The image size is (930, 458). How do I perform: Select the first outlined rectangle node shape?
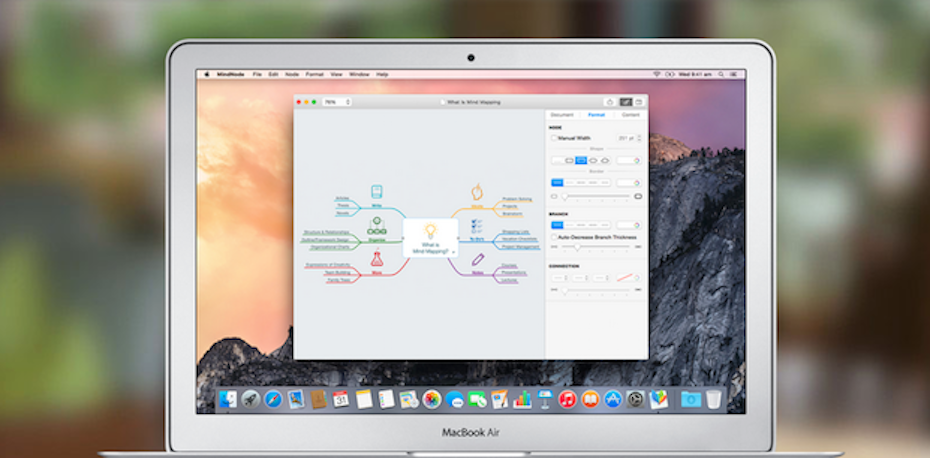(x=569, y=160)
